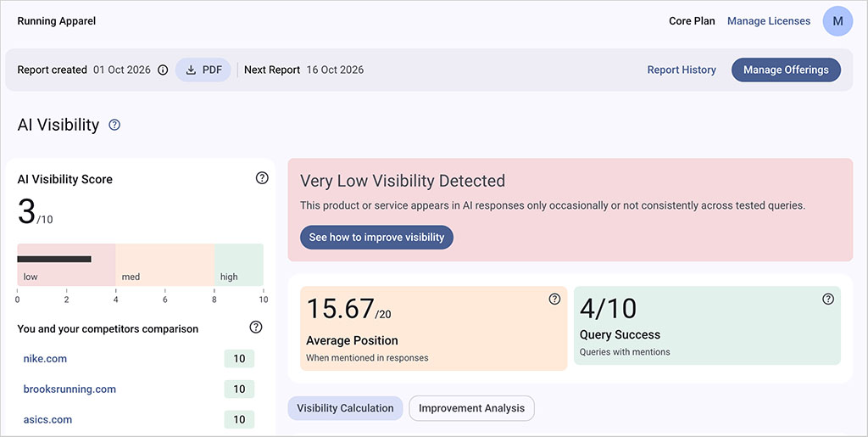Click the low range of score gauge

click(66, 265)
